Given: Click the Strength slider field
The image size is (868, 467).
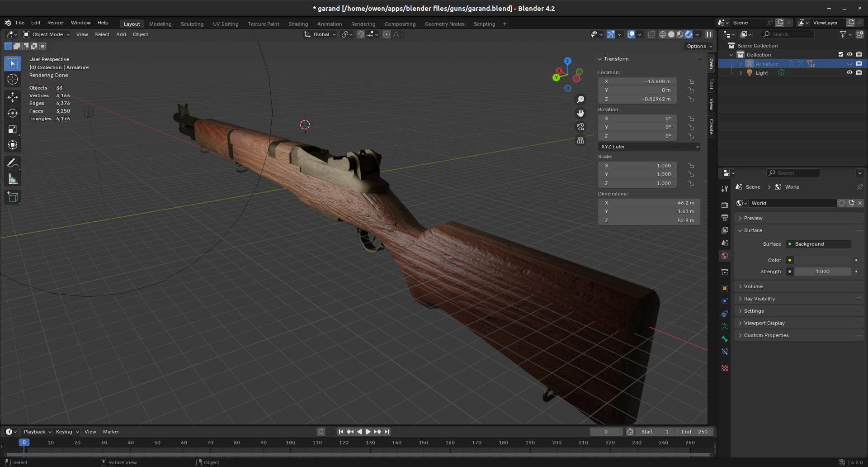Looking at the screenshot, I should point(823,272).
